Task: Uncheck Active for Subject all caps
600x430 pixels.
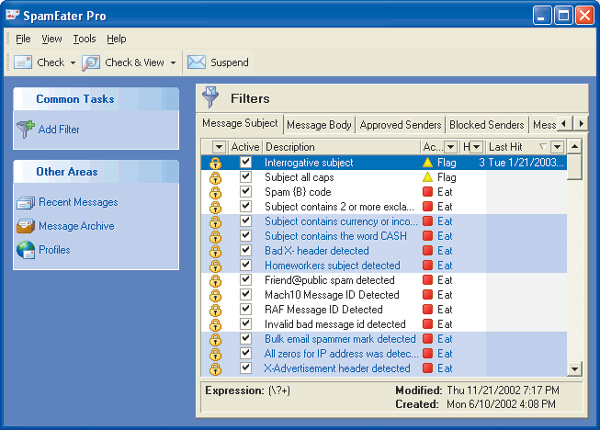Action: point(246,177)
